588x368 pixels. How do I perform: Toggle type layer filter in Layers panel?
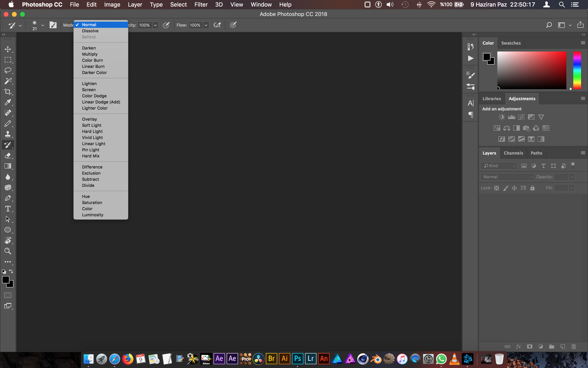click(x=543, y=166)
